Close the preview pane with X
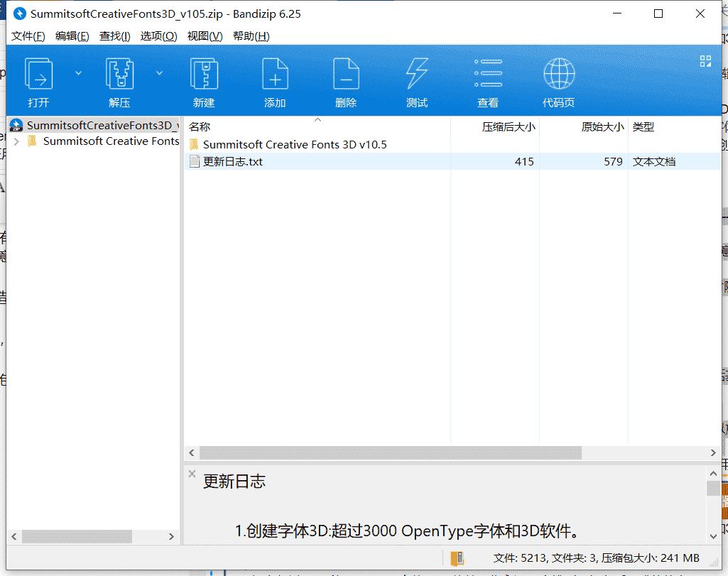Viewport: 728px width, 576px height. (192, 474)
